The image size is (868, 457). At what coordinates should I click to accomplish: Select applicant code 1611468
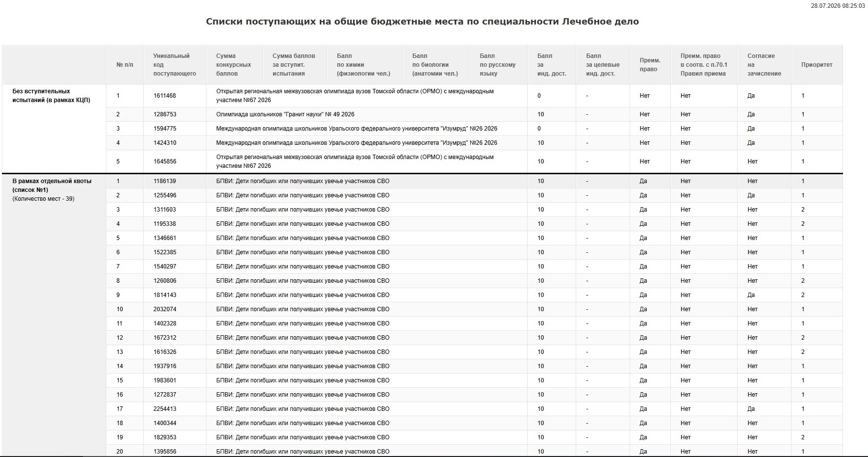pyautogui.click(x=164, y=96)
